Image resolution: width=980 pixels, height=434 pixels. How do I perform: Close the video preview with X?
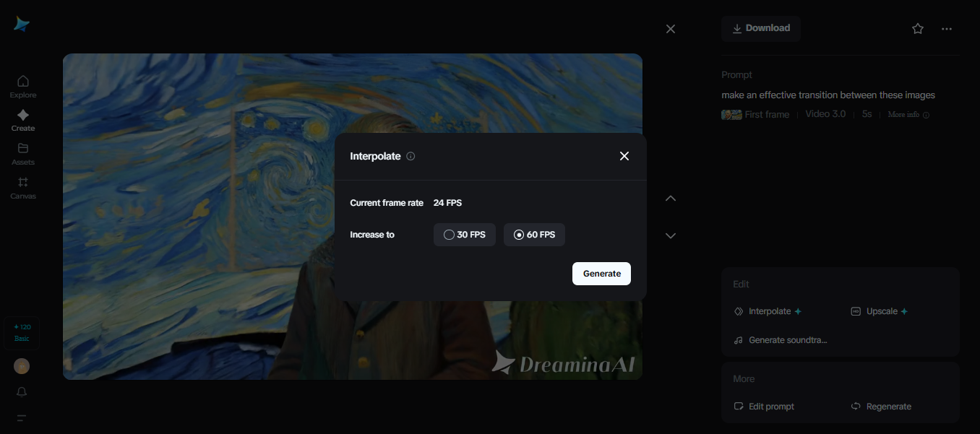(671, 29)
